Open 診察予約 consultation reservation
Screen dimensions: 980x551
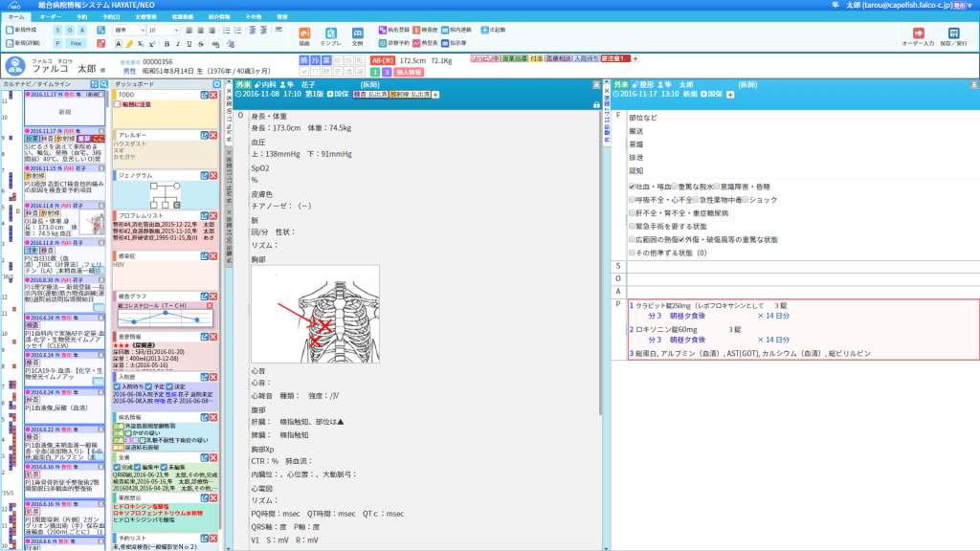click(x=394, y=44)
